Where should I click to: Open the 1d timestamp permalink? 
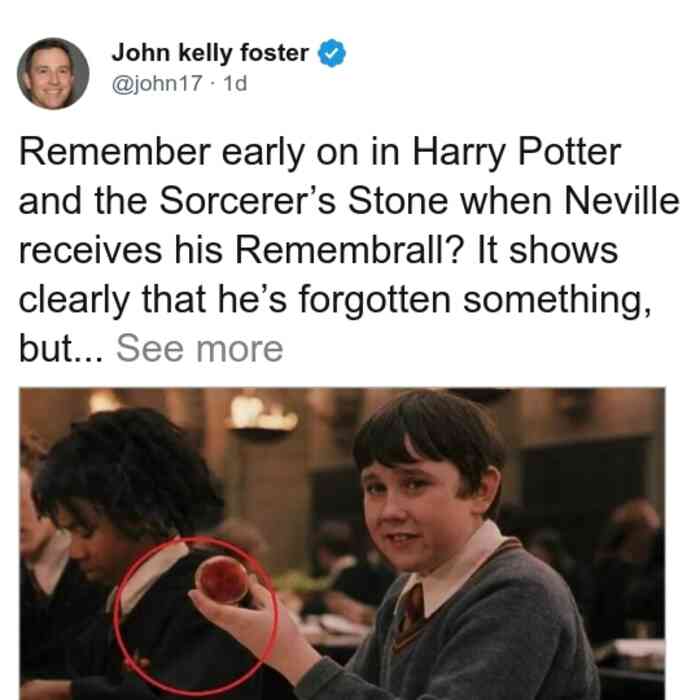(235, 83)
